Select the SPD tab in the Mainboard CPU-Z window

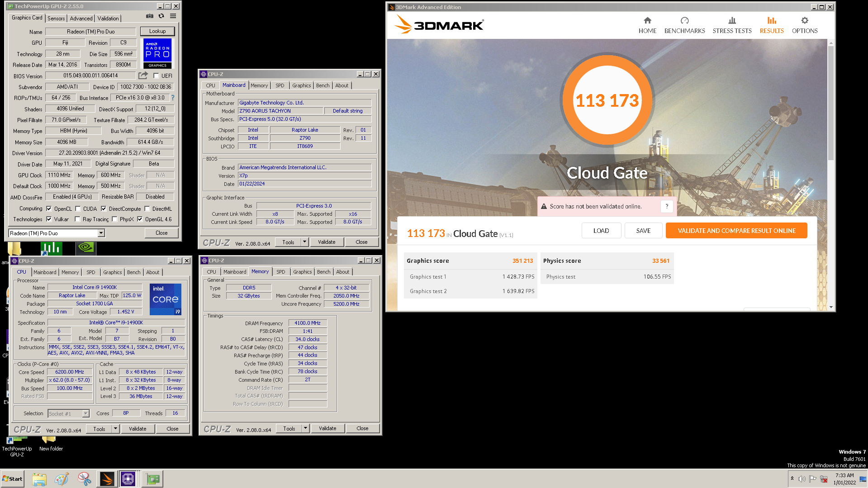click(x=280, y=85)
